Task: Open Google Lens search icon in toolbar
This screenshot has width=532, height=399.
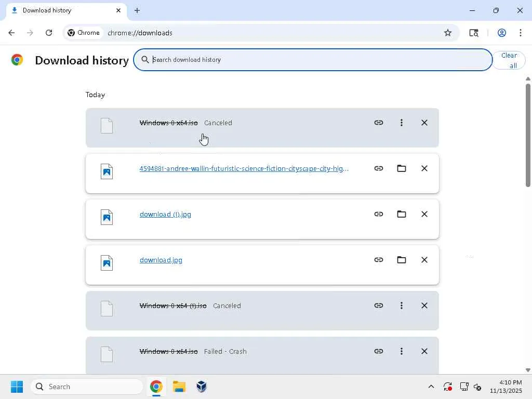Action: tap(474, 33)
